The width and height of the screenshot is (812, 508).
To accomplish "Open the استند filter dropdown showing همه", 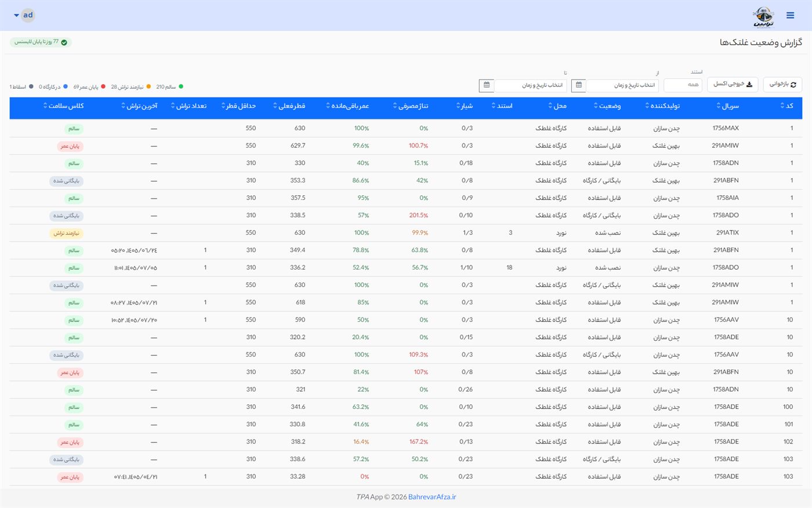I will (683, 85).
